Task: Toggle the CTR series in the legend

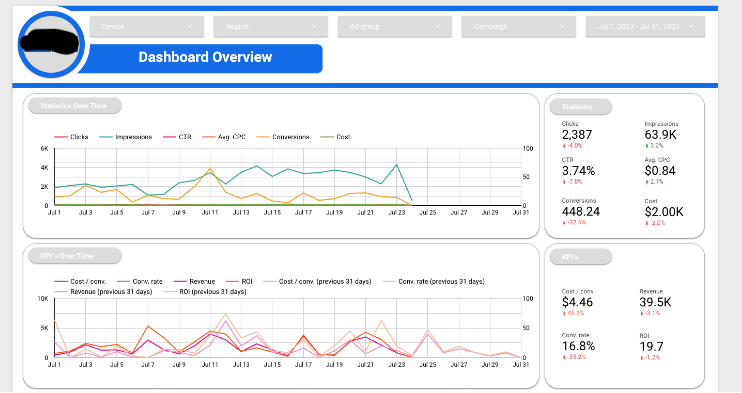Action: [177, 137]
